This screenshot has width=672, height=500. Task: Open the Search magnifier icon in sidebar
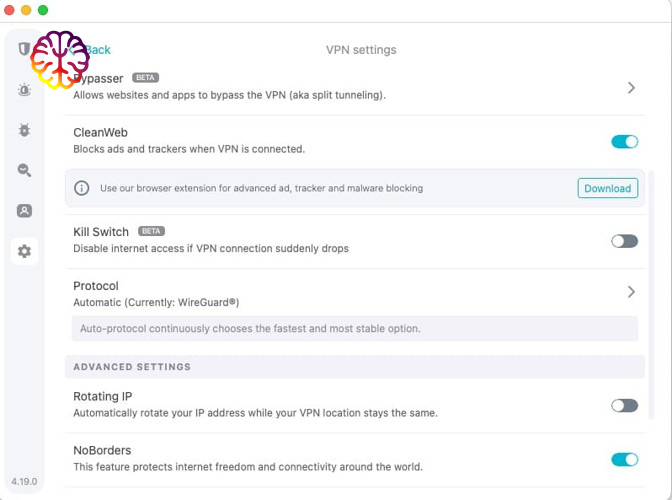click(x=24, y=171)
